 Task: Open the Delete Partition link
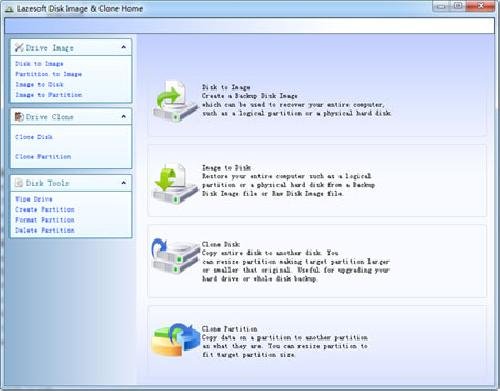[x=45, y=230]
